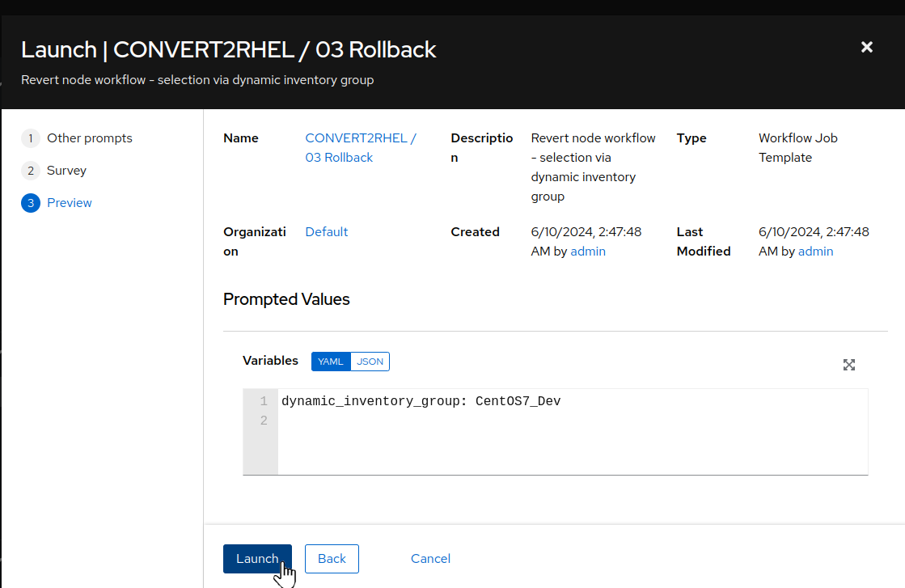Screen dimensions: 905x588
Task: Select the Preview step
Action: coord(70,202)
